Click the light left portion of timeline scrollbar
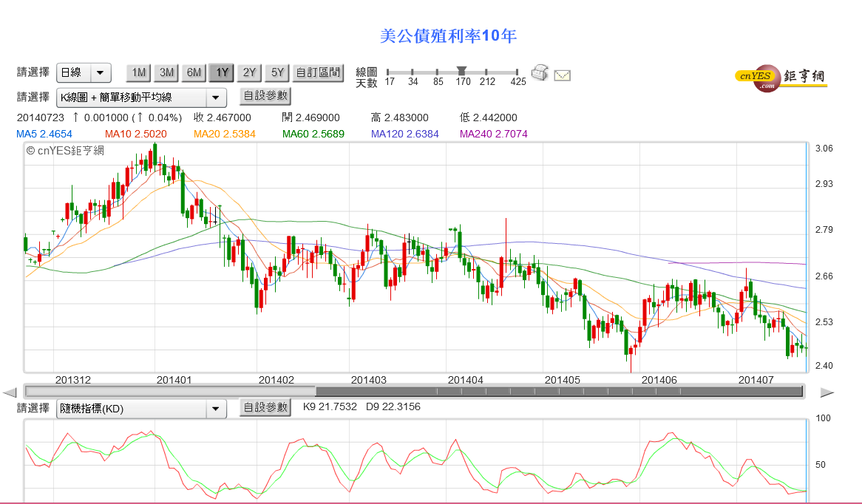This screenshot has height=504, width=862. pos(171,392)
